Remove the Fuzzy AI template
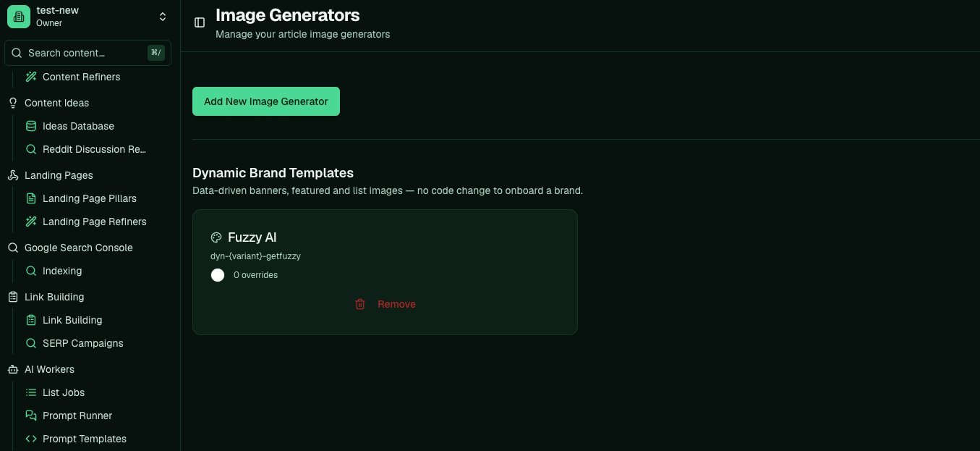This screenshot has height=451, width=980. click(x=385, y=304)
